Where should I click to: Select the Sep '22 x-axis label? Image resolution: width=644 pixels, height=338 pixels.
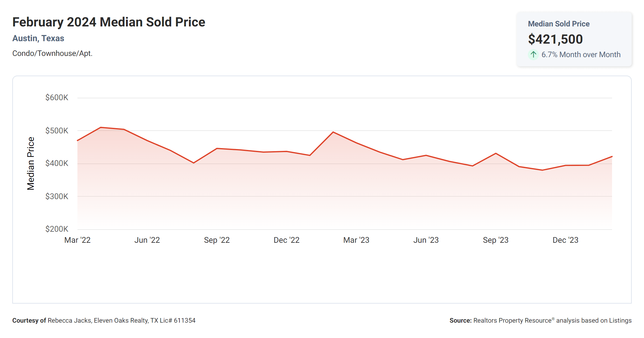click(217, 240)
